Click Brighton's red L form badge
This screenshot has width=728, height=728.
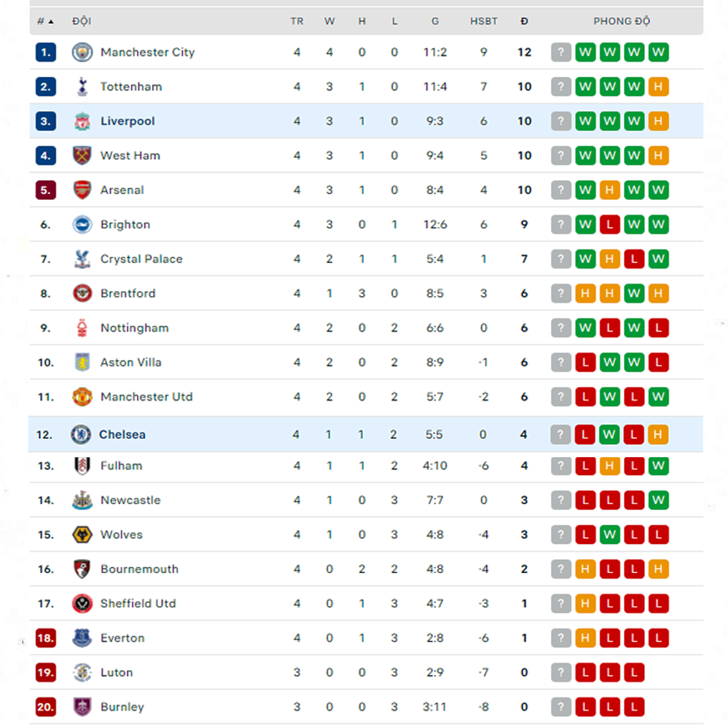(x=610, y=224)
